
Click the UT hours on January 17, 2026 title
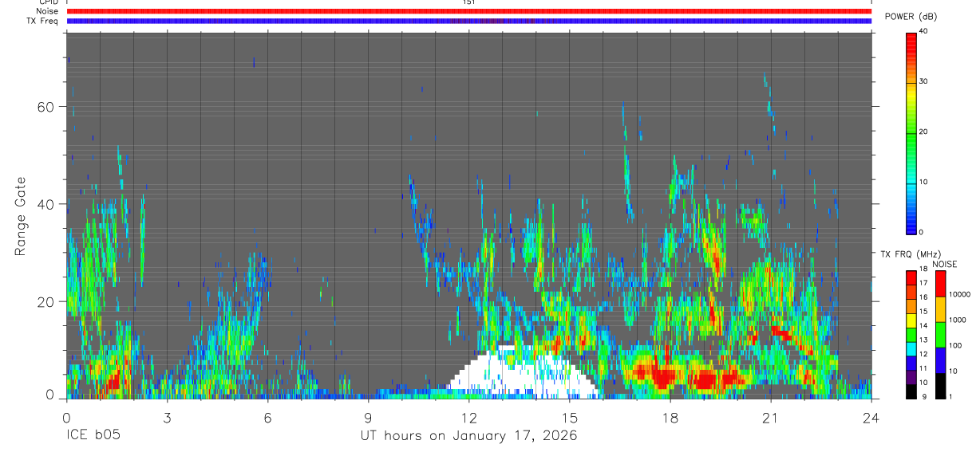(468, 436)
